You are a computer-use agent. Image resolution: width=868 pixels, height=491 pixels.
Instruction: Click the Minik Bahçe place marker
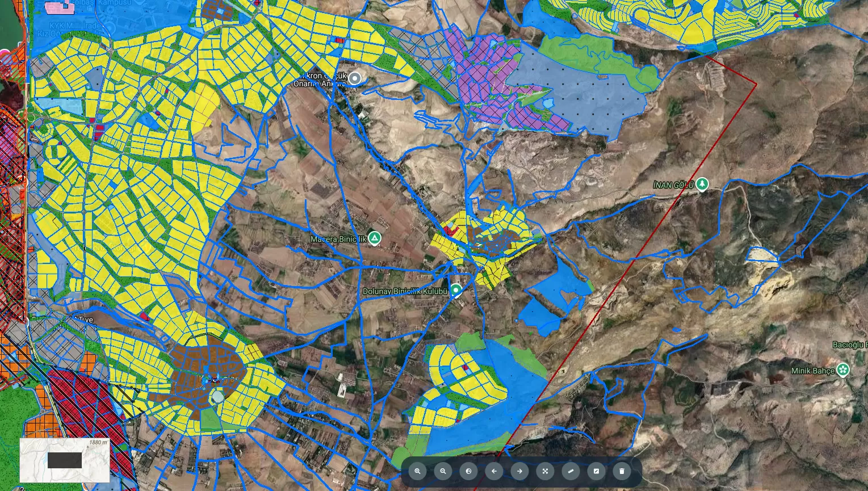click(x=843, y=370)
